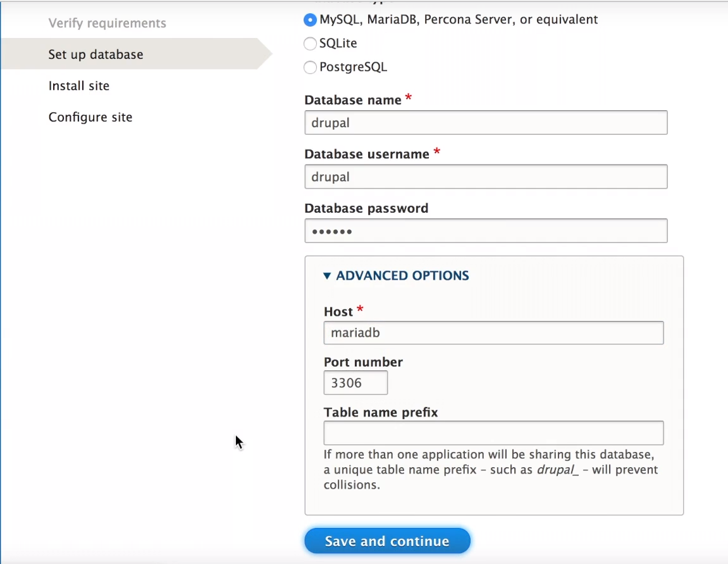The image size is (728, 564).
Task: Go to the Install site step
Action: pos(78,85)
